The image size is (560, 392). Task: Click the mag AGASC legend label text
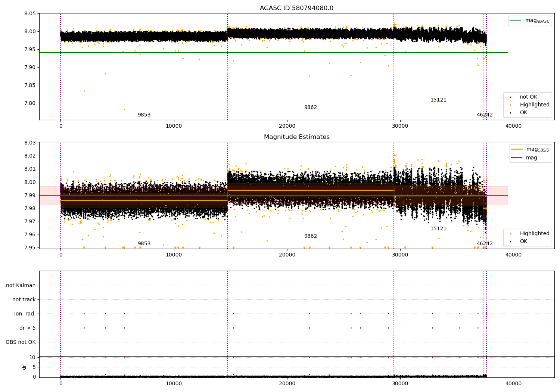(537, 21)
